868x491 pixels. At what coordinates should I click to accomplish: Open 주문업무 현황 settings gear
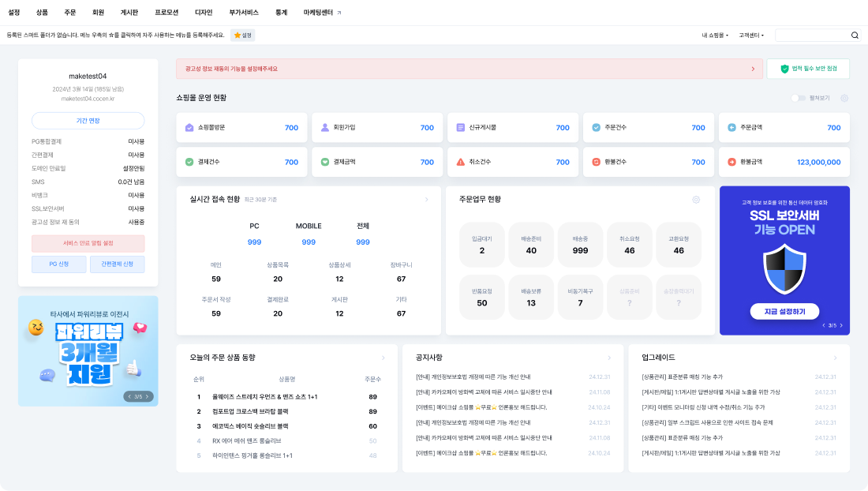[x=696, y=200]
